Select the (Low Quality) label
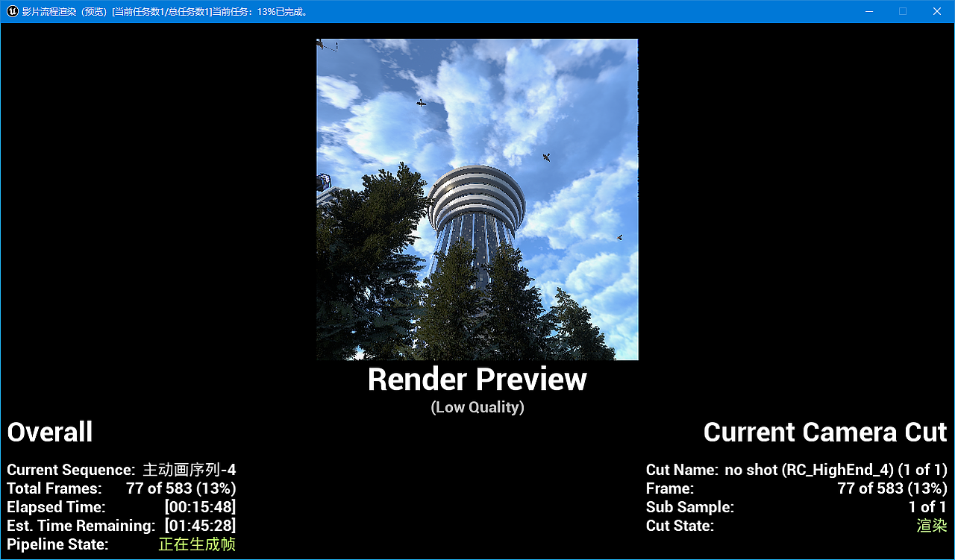955x560 pixels. point(477,407)
